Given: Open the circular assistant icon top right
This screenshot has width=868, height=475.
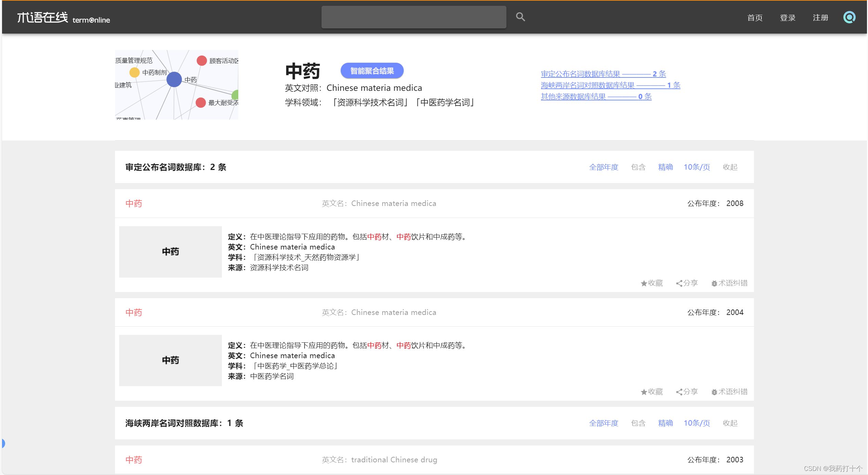Looking at the screenshot, I should (849, 17).
